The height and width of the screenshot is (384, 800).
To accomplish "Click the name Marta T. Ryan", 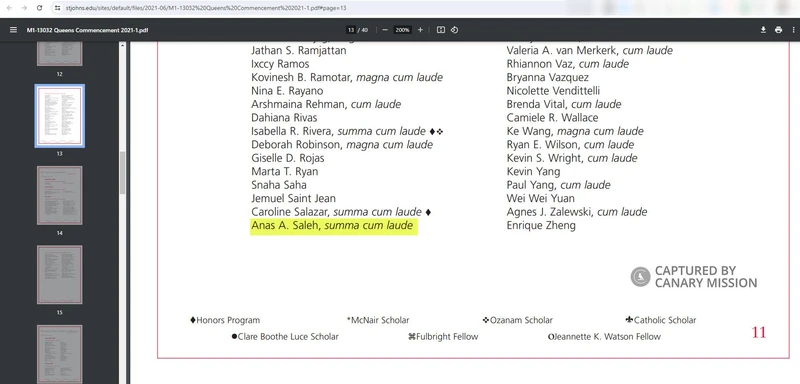I will pos(285,172).
